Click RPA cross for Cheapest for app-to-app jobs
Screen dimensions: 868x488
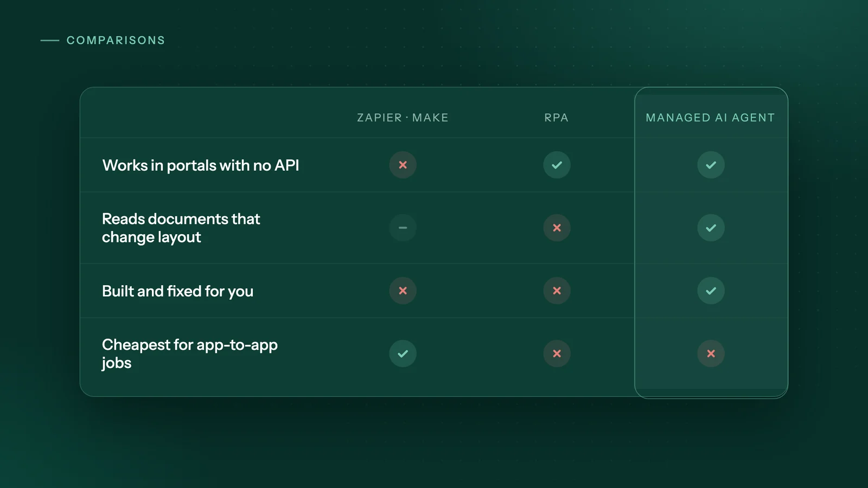coord(557,354)
